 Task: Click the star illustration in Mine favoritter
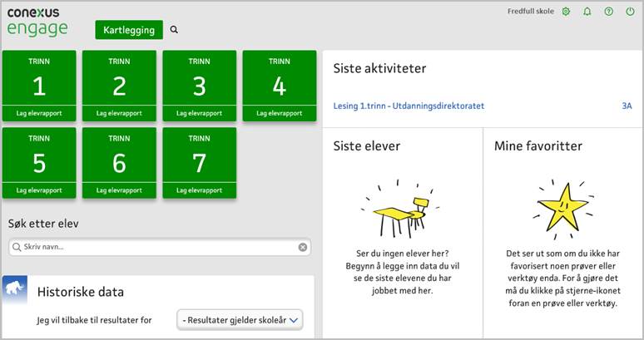(x=563, y=206)
